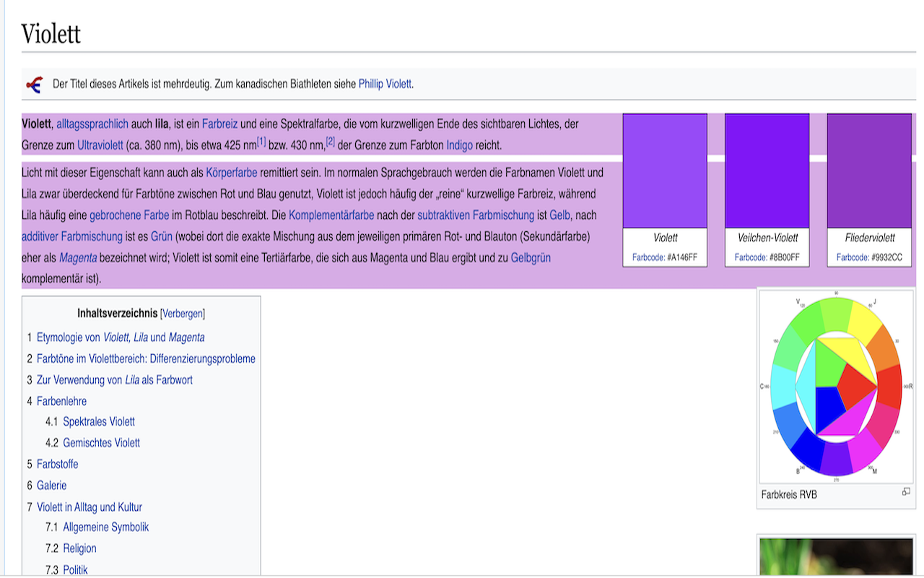Follow the Indigo link
This screenshot has height=578, width=924.
point(459,145)
